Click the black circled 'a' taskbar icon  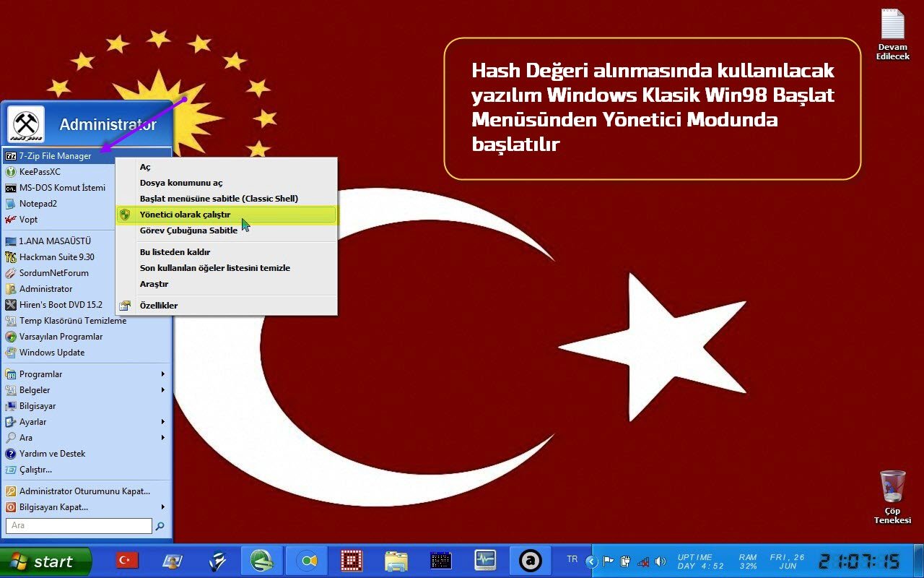click(531, 560)
